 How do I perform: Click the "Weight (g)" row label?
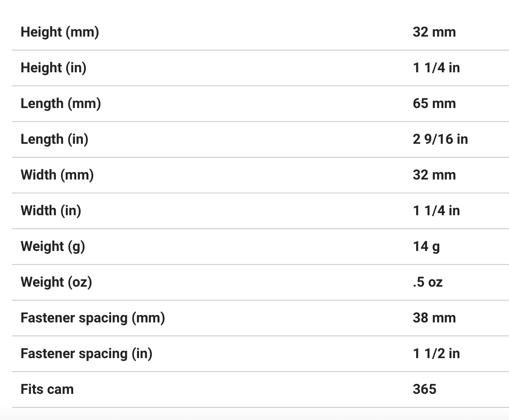tap(53, 247)
